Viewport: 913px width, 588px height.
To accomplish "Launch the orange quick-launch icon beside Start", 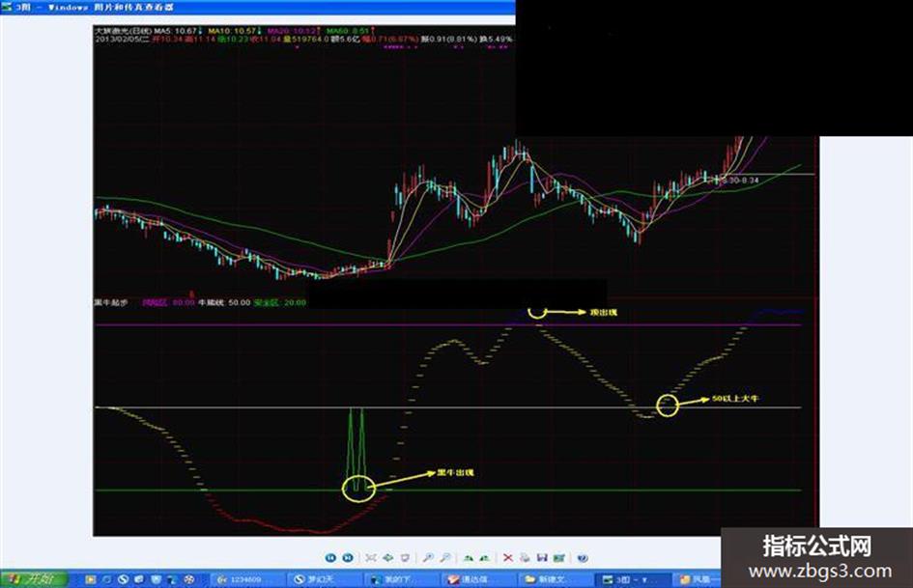I will 90,579.
